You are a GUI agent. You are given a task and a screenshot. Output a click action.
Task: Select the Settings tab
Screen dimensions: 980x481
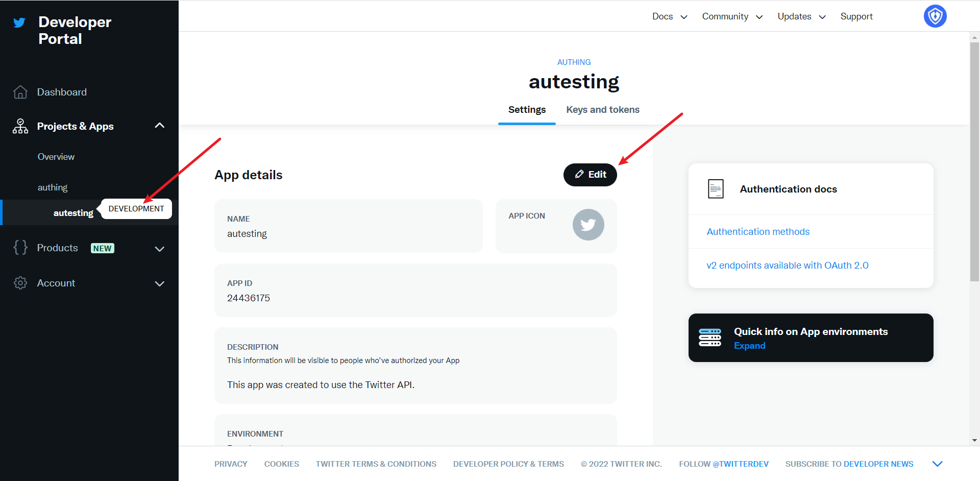click(x=527, y=110)
